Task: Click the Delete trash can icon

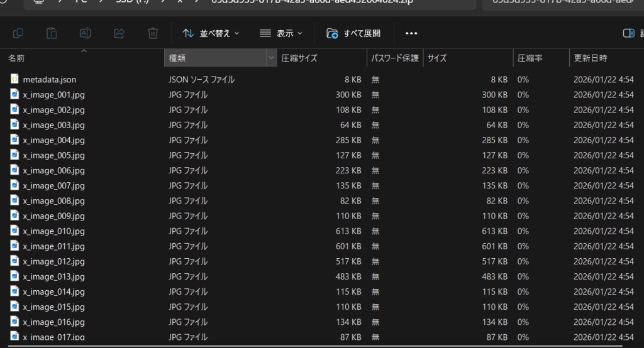Action: [153, 33]
